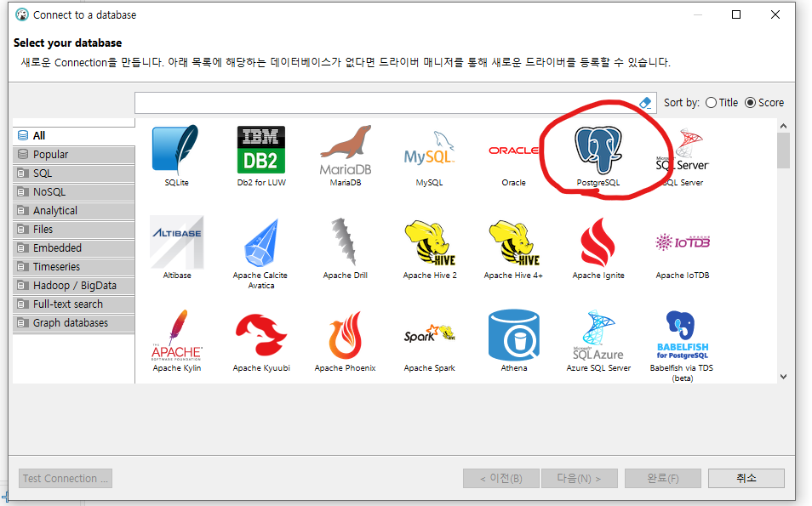Image resolution: width=812 pixels, height=506 pixels.
Task: Click the clear search eraser icon
Action: click(644, 103)
